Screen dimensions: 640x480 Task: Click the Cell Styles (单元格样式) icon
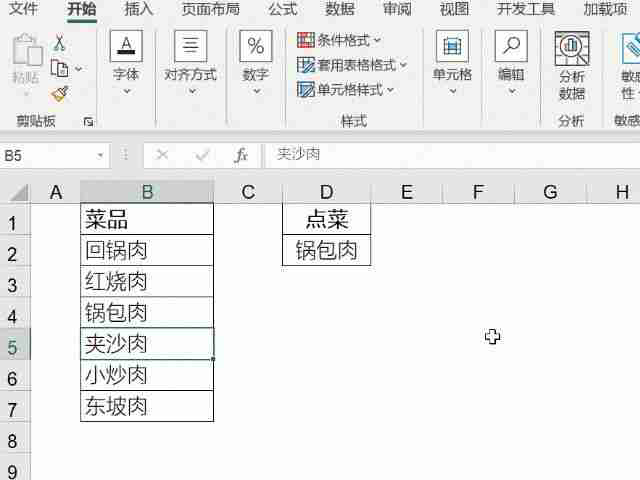click(x=306, y=89)
